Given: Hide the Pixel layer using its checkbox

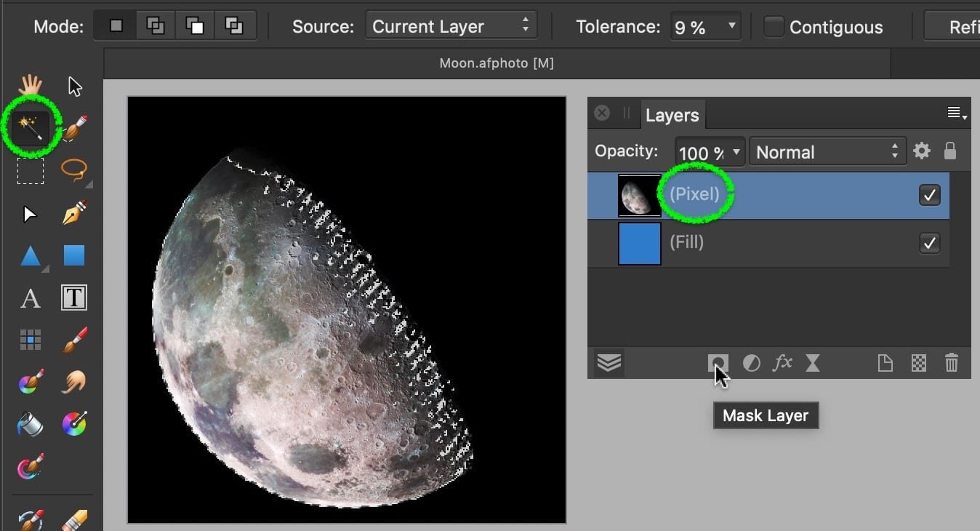Looking at the screenshot, I should coord(929,195).
